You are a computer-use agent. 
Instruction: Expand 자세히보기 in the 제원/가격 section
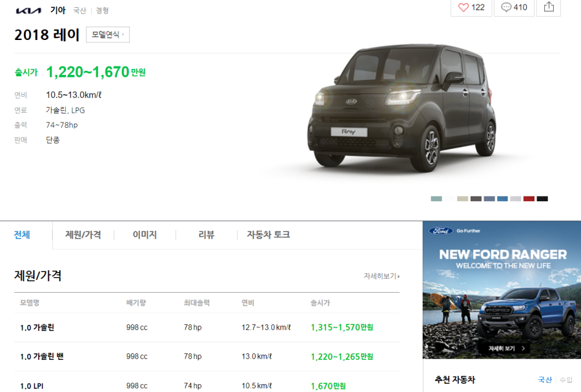[x=382, y=276]
